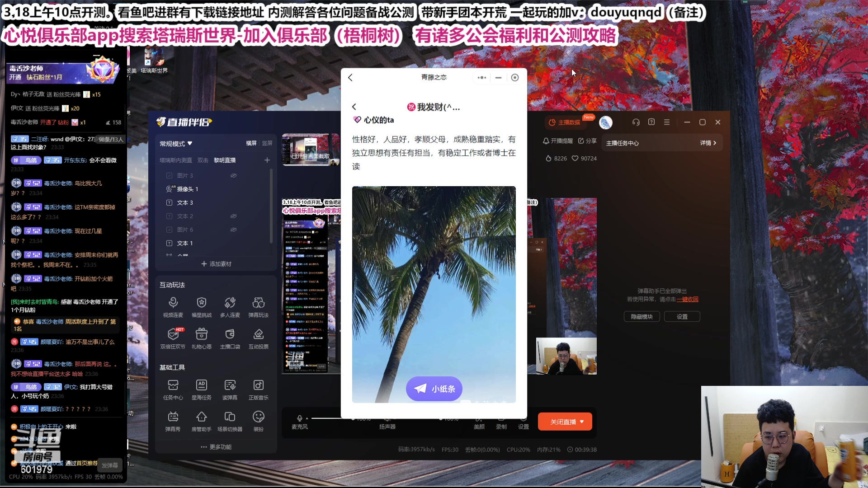This screenshot has width=868, height=488.
Task: Open 福星挑战 challenge feature
Action: (202, 307)
